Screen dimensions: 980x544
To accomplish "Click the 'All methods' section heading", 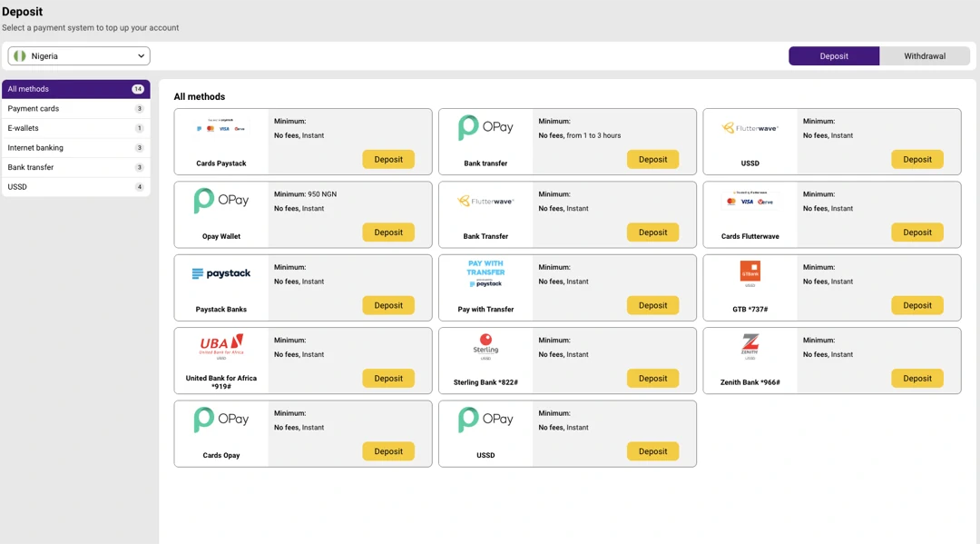I will [x=200, y=96].
